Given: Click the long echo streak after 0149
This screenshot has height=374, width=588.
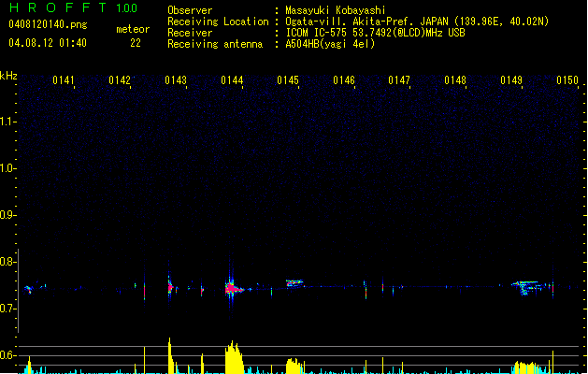Looking at the screenshot, I should (x=528, y=287).
